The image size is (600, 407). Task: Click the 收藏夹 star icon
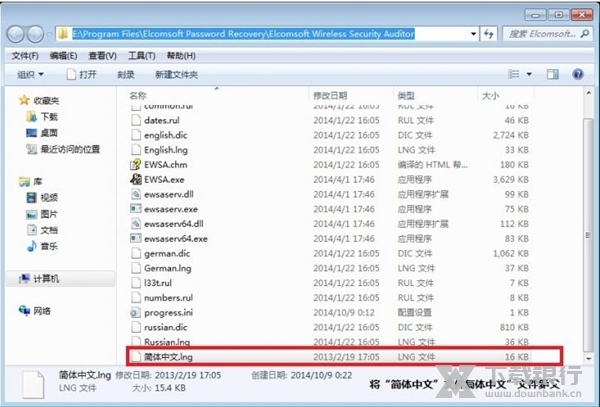tap(24, 100)
